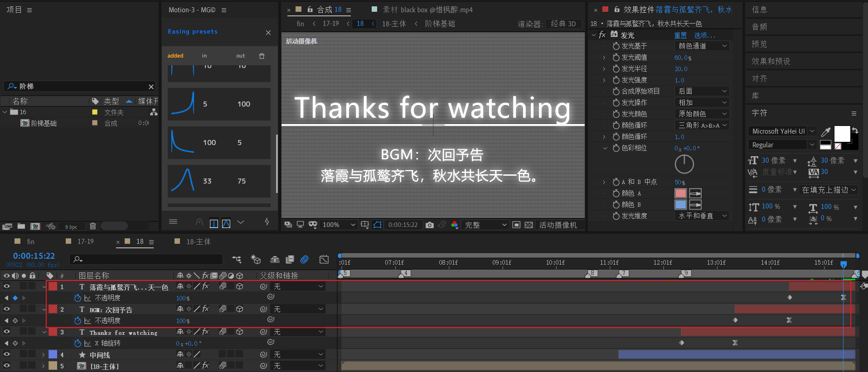Switch to the 17-19 timeline tab

(85, 242)
